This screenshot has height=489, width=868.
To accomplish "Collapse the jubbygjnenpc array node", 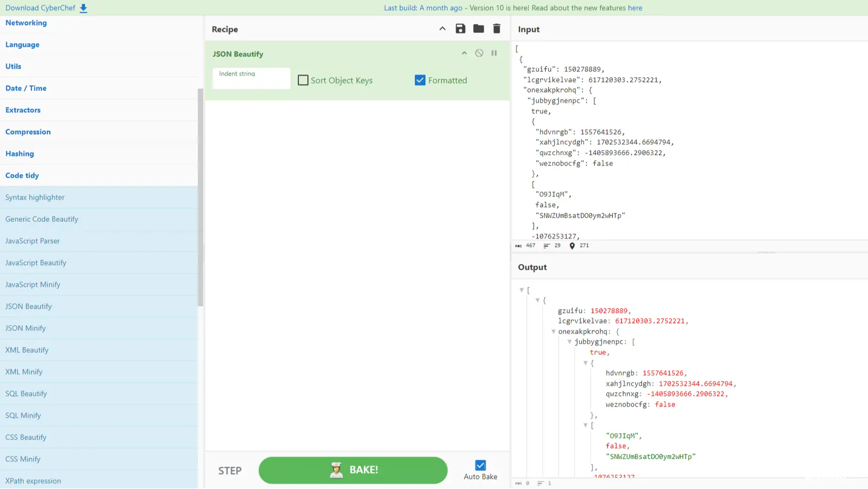I will coord(570,342).
